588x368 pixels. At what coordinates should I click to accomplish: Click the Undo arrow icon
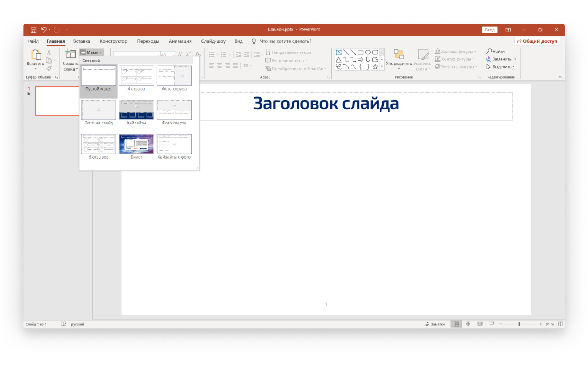pyautogui.click(x=44, y=29)
